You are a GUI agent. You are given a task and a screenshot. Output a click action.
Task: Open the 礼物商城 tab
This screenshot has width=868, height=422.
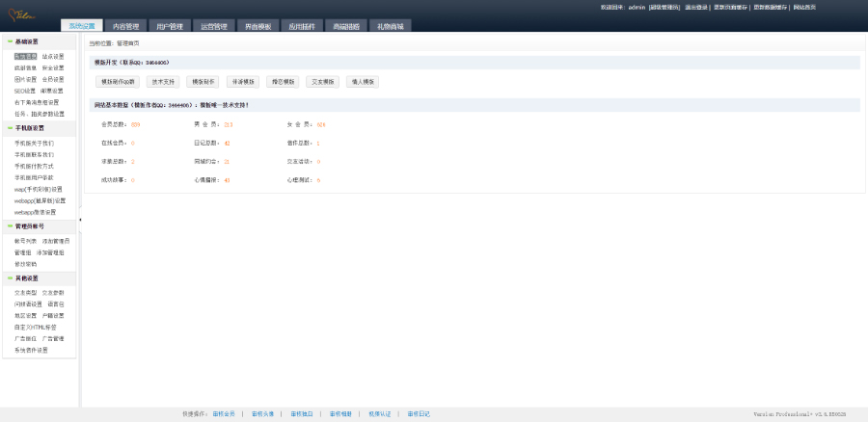391,26
